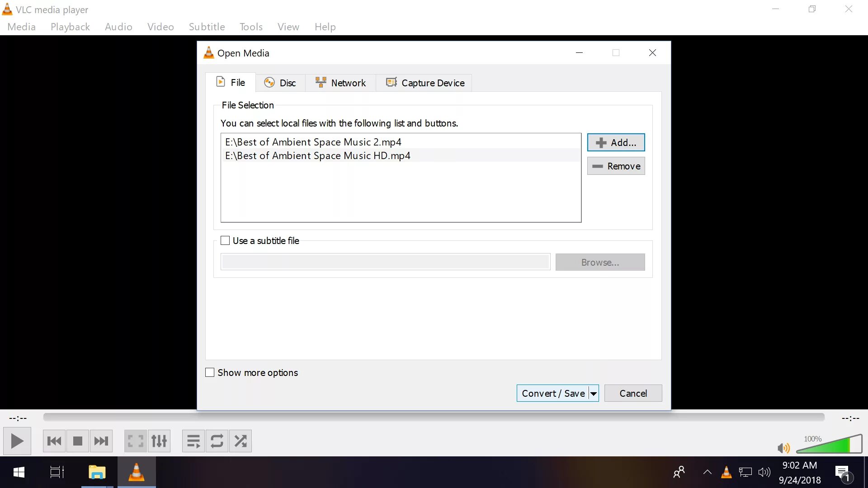The image size is (868, 488).
Task: Expand the Convert / Save dropdown arrow
Action: pos(594,394)
